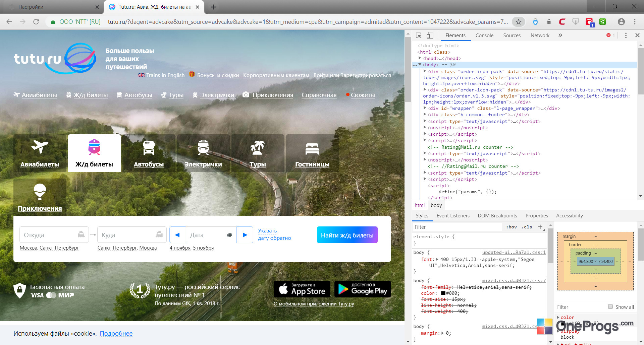Select the Гостиницы hotel bed tile
This screenshot has width=644, height=345.
(312, 153)
